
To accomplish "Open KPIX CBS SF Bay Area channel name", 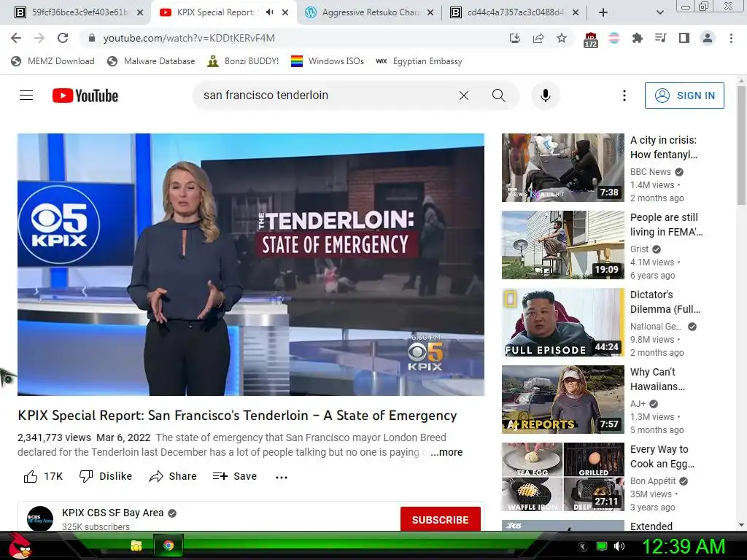I will 112,513.
